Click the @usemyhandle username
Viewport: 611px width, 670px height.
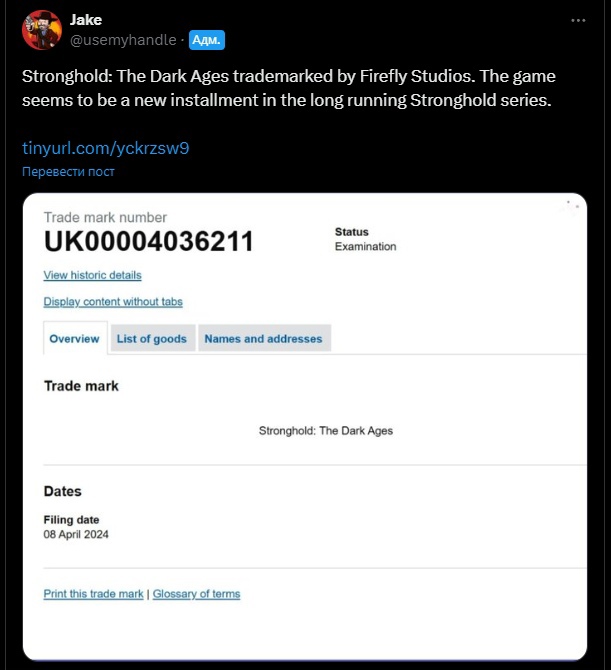coord(124,40)
